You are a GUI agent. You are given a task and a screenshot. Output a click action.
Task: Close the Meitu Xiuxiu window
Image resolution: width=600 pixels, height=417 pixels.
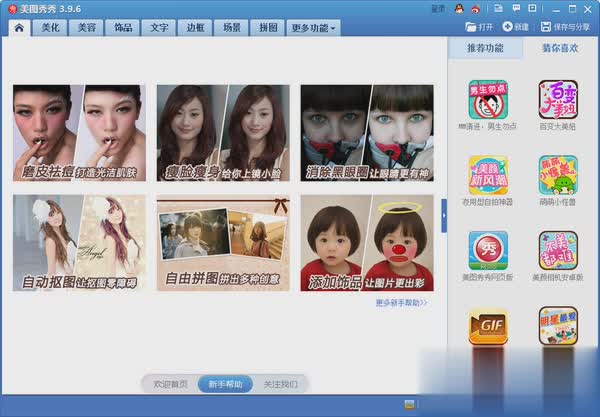click(x=588, y=9)
